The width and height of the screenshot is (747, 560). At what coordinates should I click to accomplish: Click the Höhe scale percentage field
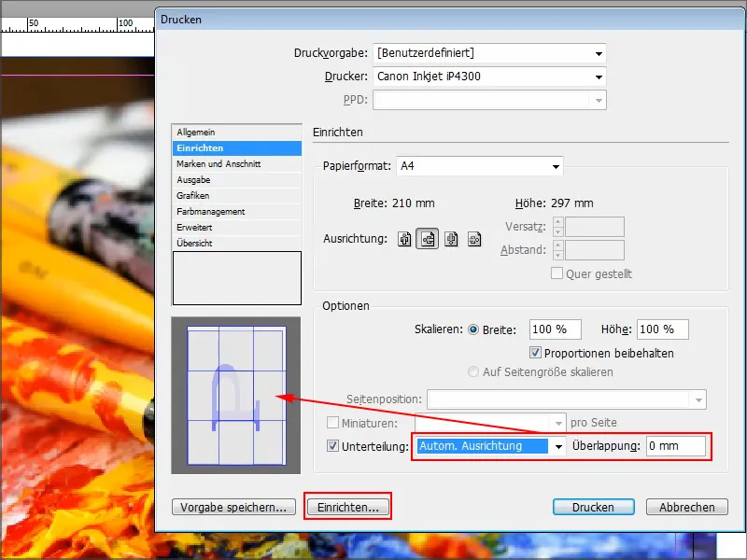pyautogui.click(x=663, y=329)
